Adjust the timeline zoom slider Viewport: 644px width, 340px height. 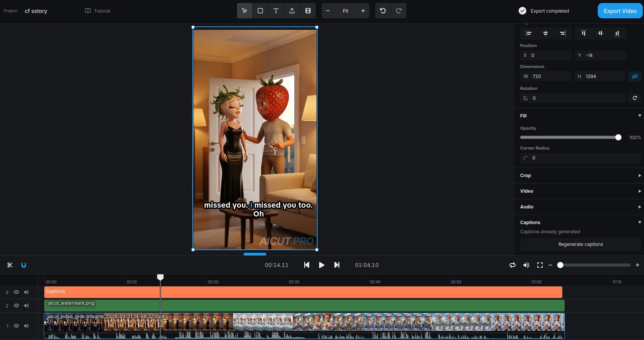pos(560,265)
